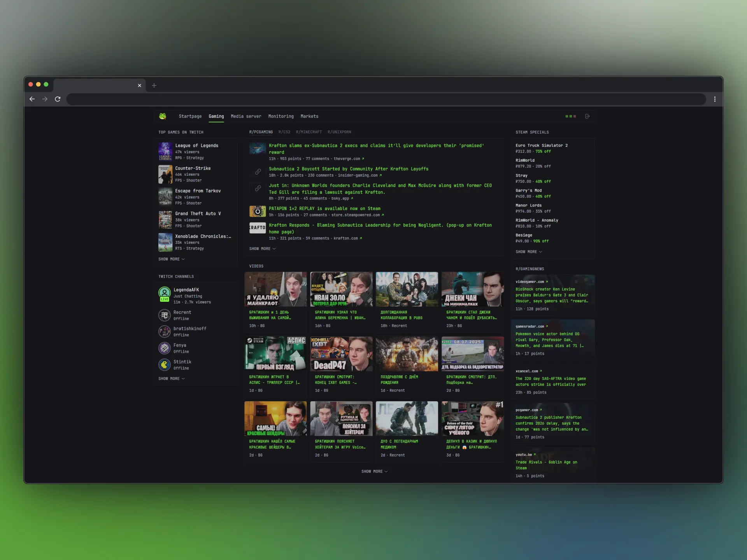Screen dimensions: 747x560
Task: Click League of Legends game cover
Action: point(165,152)
